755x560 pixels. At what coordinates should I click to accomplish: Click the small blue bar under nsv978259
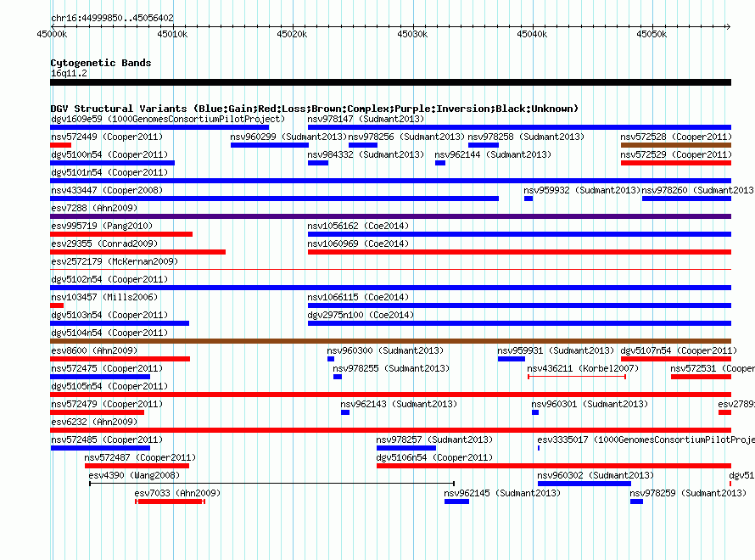636,501
